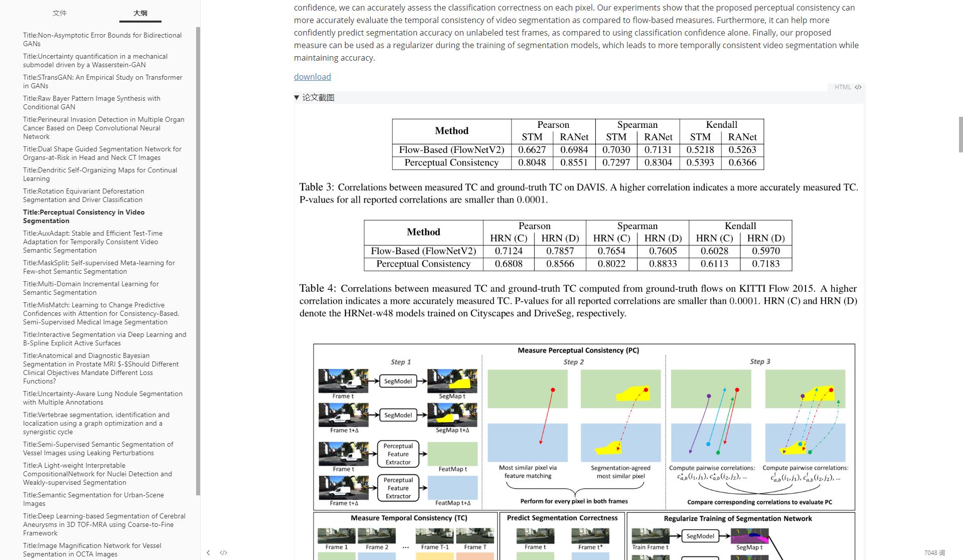Select the 大纲 tab

point(140,13)
